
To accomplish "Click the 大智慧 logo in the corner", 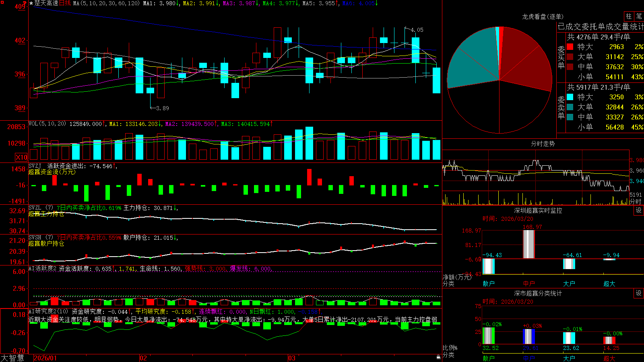I will click(12, 358).
